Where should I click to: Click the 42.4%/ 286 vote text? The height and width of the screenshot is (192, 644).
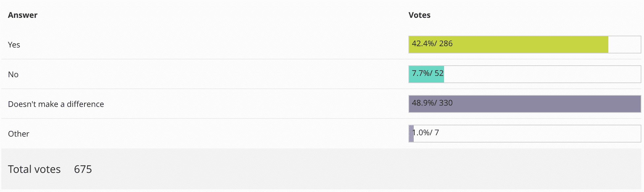(432, 44)
